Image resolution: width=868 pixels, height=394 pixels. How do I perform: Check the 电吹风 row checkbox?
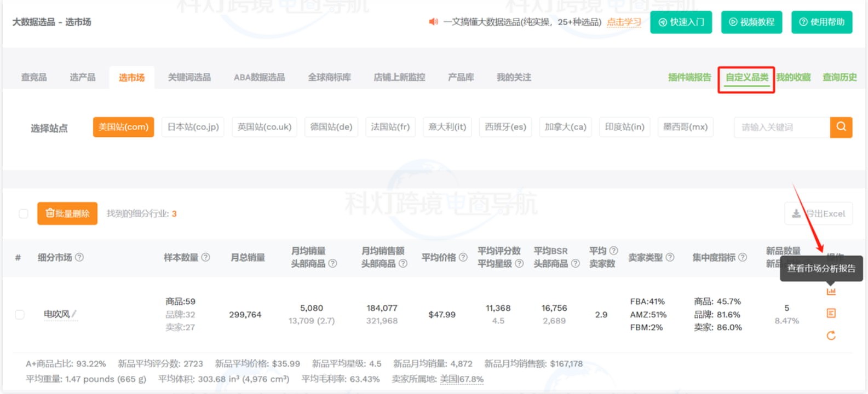tap(20, 315)
